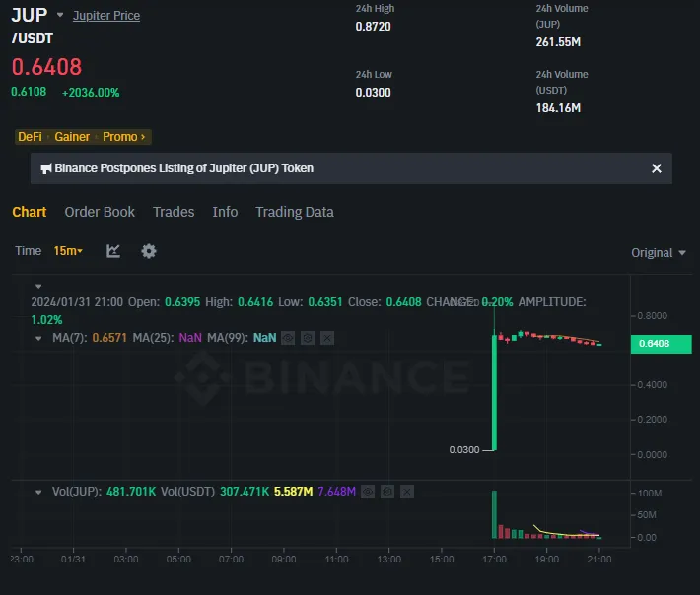Click the 0.6408 last price in red
700x595 pixels.
[47, 67]
